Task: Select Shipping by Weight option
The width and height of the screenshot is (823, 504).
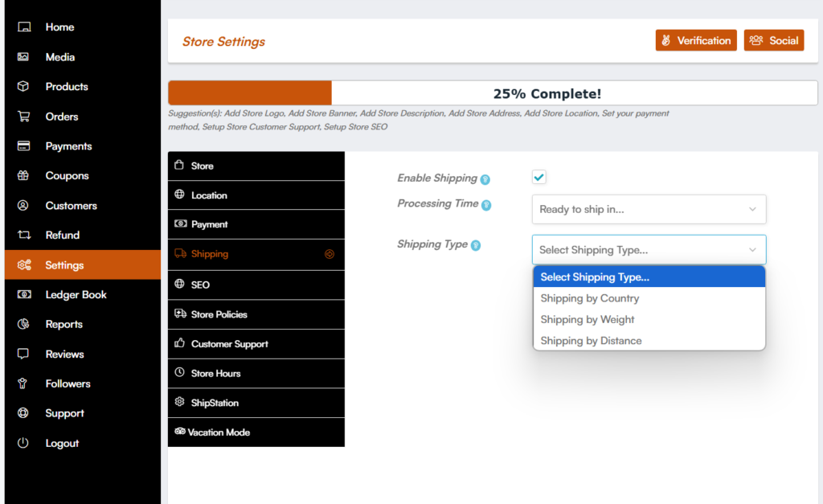Action: (588, 320)
